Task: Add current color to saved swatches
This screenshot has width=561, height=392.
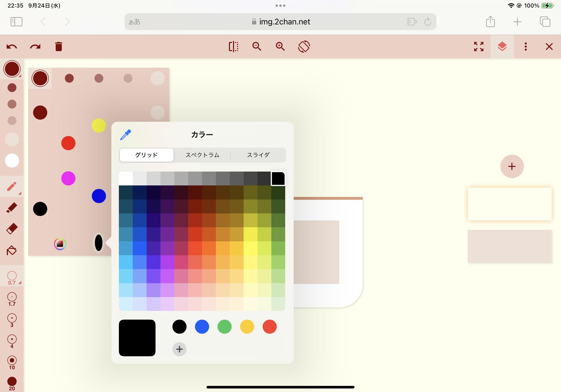Action: point(179,349)
